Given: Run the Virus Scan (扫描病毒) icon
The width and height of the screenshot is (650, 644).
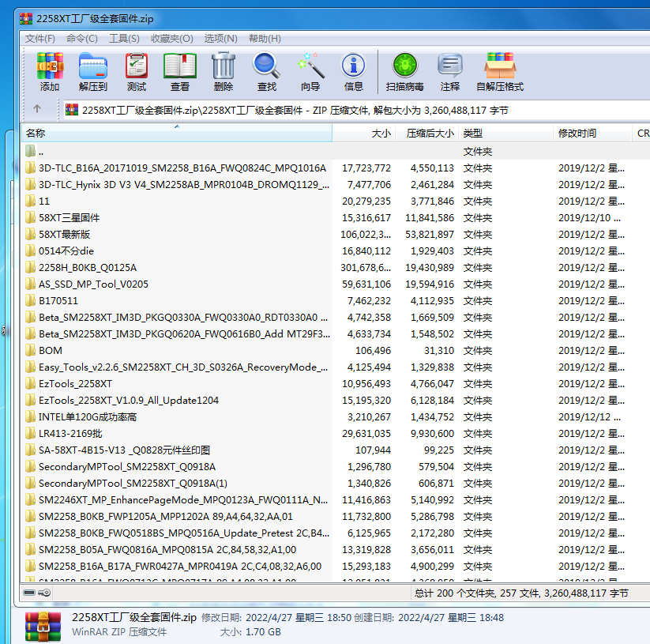Looking at the screenshot, I should click(404, 71).
